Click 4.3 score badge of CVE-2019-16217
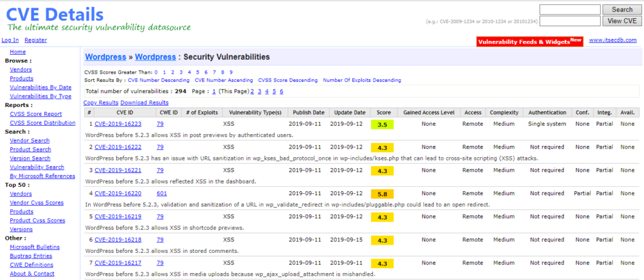The width and height of the screenshot is (644, 280). pos(382,263)
